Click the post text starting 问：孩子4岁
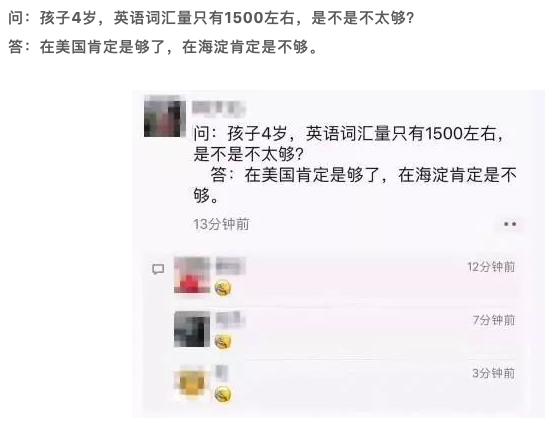The image size is (560, 437). point(355,164)
